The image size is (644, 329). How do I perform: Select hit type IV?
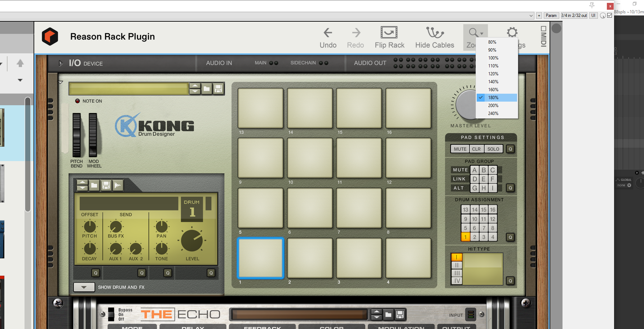456,281
